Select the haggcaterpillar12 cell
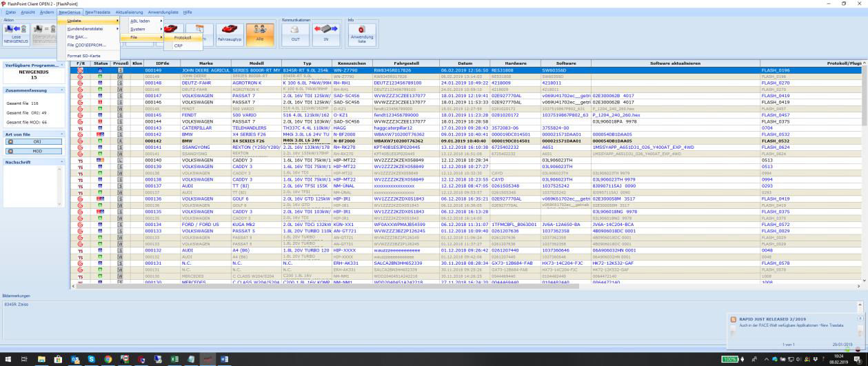868x366 pixels. coord(406,128)
